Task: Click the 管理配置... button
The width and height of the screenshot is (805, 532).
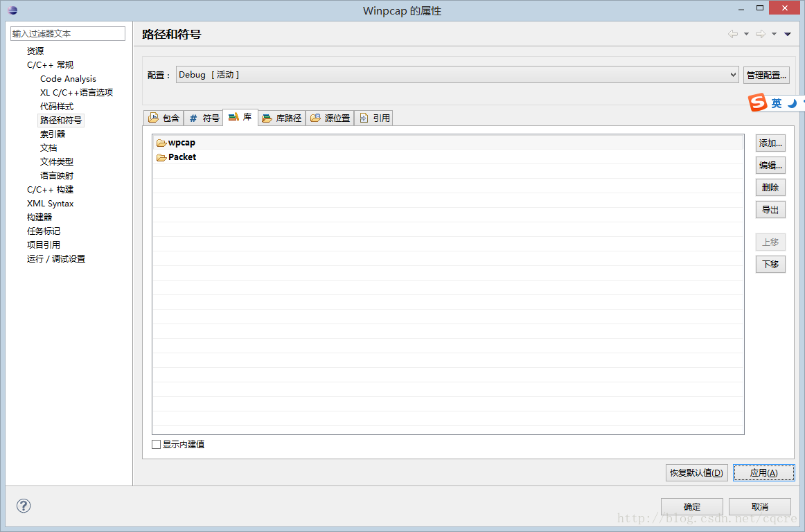Action: pos(766,75)
